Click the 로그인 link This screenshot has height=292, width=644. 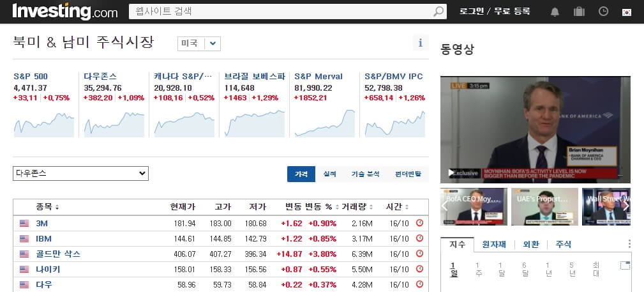click(472, 11)
